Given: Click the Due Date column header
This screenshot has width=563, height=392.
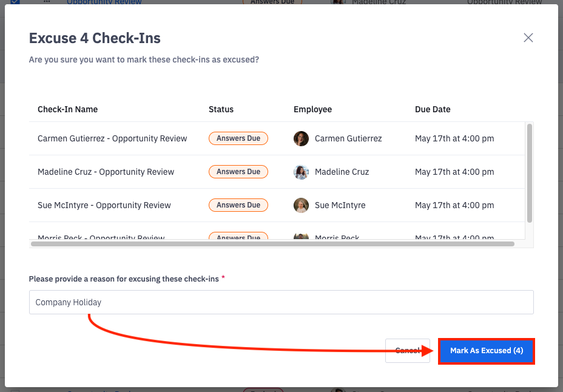Looking at the screenshot, I should click(x=433, y=109).
